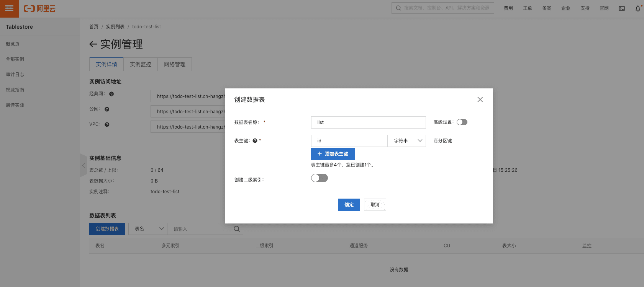Toggle the 创建二级索引 switch
The width and height of the screenshot is (644, 287).
(x=320, y=178)
